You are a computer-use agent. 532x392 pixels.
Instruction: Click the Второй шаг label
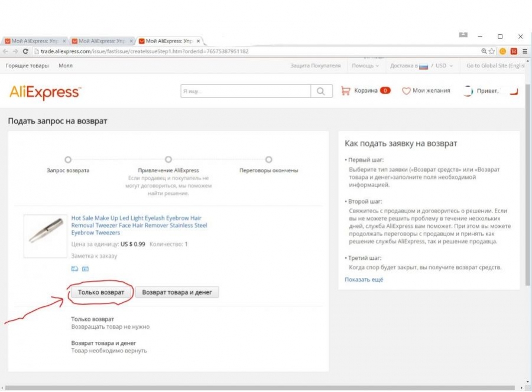tap(365, 201)
